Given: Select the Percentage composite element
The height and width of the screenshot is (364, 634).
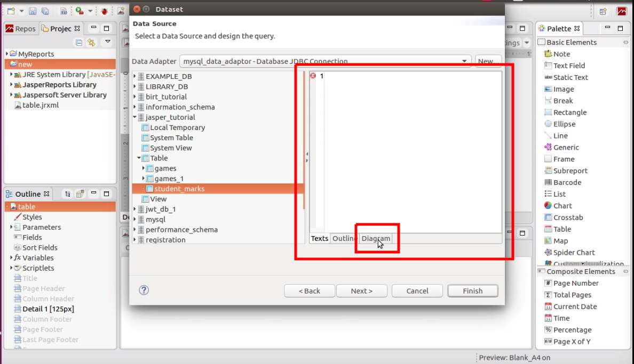Looking at the screenshot, I should tap(568, 330).
